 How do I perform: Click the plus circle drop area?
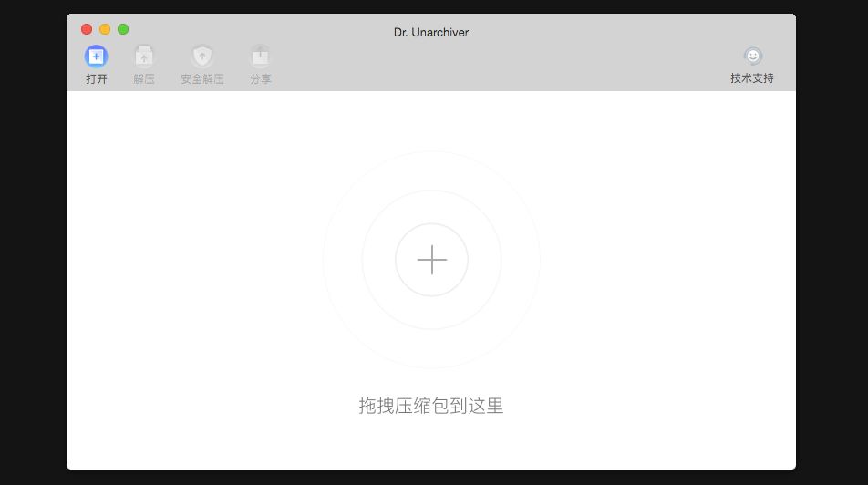coord(432,260)
